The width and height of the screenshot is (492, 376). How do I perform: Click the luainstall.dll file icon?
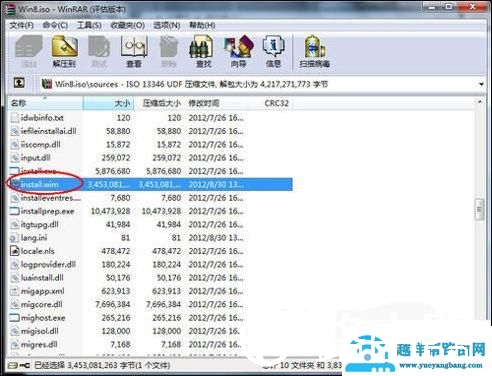pyautogui.click(x=14, y=278)
